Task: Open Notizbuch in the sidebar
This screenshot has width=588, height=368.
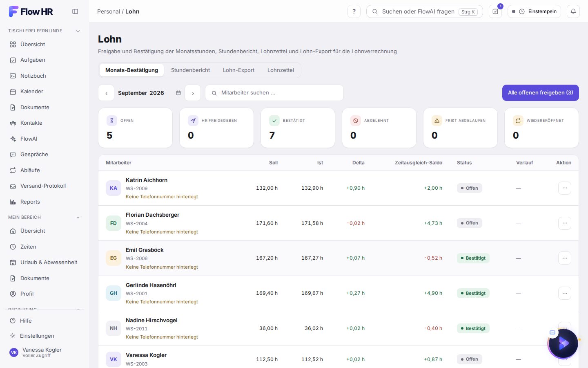Action: [44, 76]
